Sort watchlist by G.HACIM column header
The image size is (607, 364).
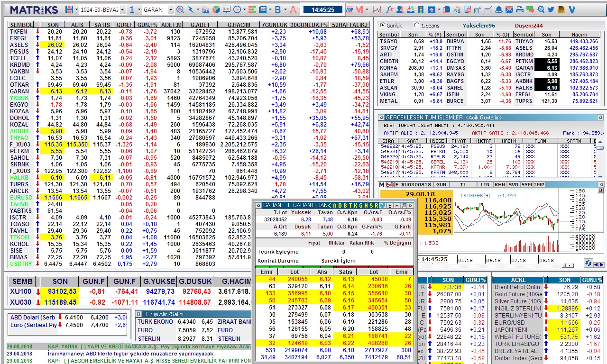(x=239, y=25)
